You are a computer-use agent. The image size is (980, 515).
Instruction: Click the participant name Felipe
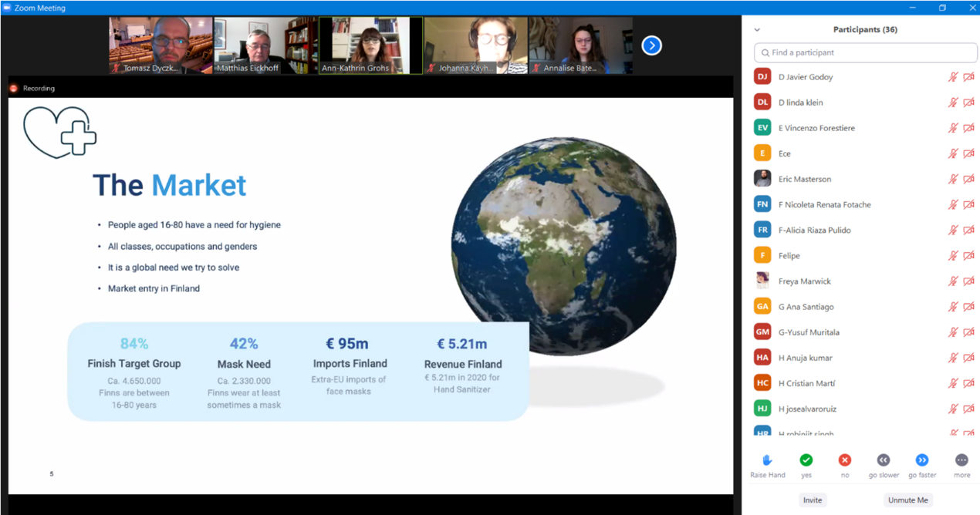click(x=789, y=256)
